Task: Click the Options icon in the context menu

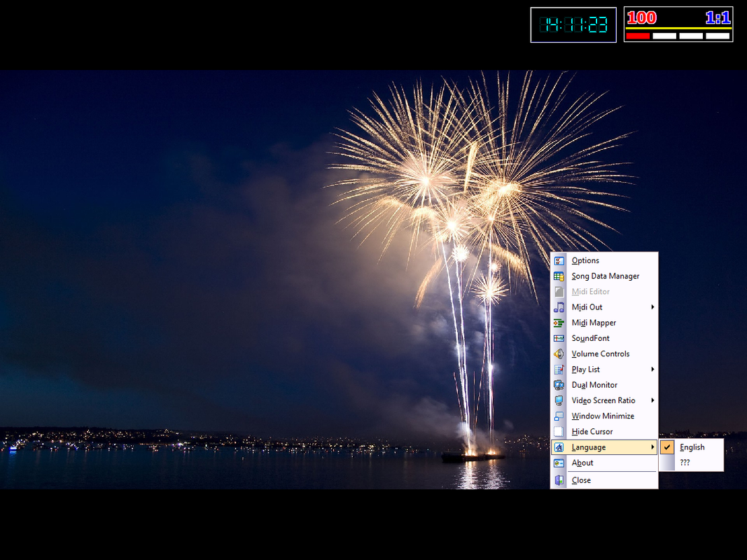Action: 559,260
